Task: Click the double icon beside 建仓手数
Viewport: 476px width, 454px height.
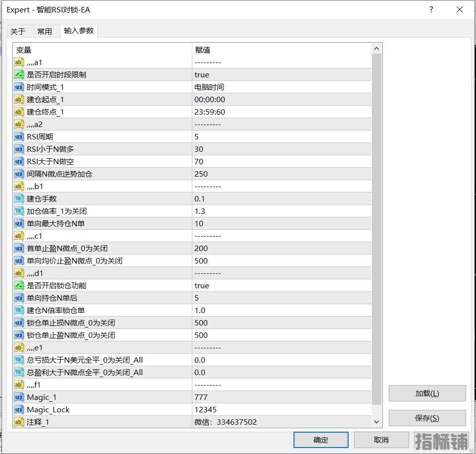Action: point(19,199)
